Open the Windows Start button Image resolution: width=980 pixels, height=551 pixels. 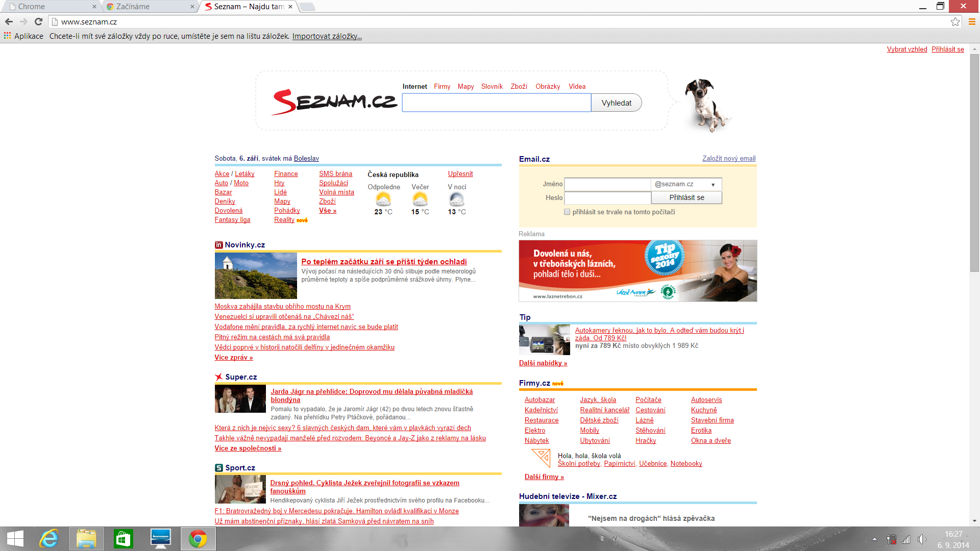pos(15,539)
